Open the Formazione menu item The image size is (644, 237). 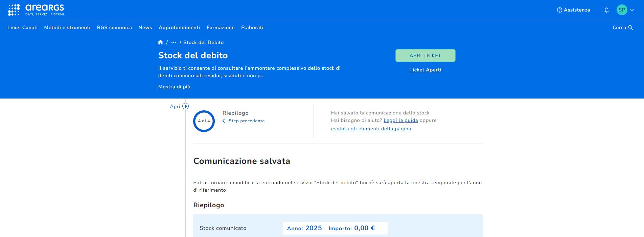[221, 27]
